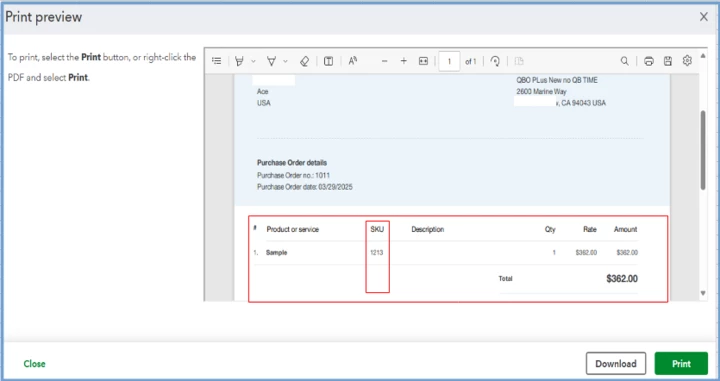
Task: Activate the Read aloud icon
Action: tap(353, 61)
